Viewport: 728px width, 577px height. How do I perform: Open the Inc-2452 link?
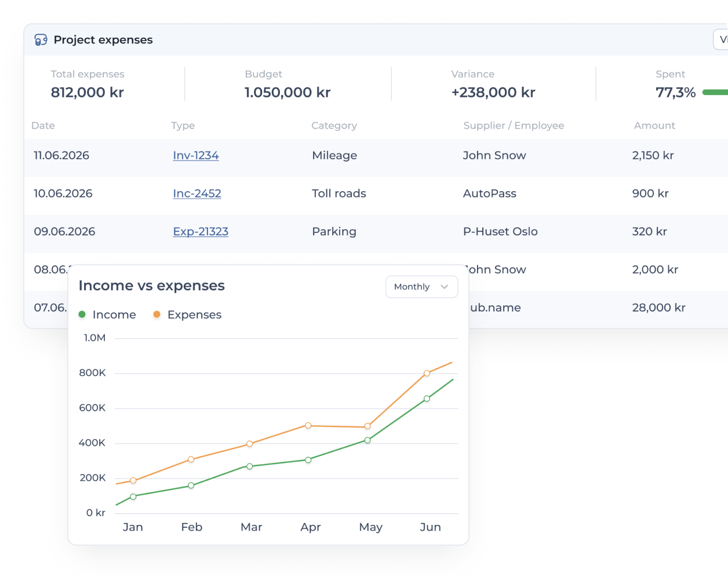tap(197, 193)
